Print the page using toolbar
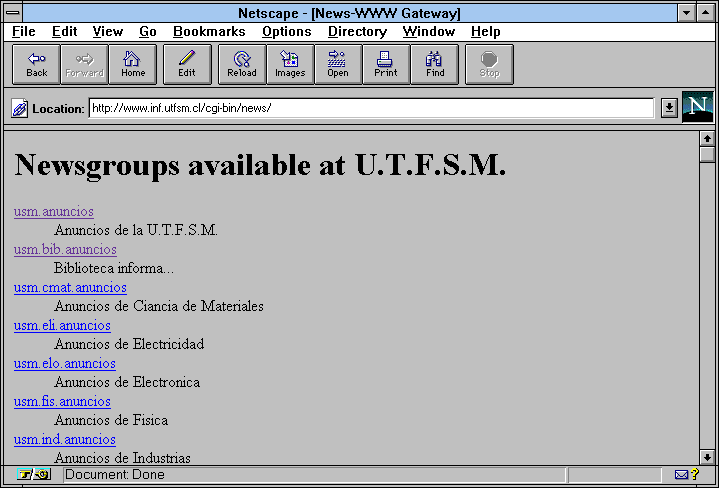This screenshot has height=488, width=719. click(386, 64)
